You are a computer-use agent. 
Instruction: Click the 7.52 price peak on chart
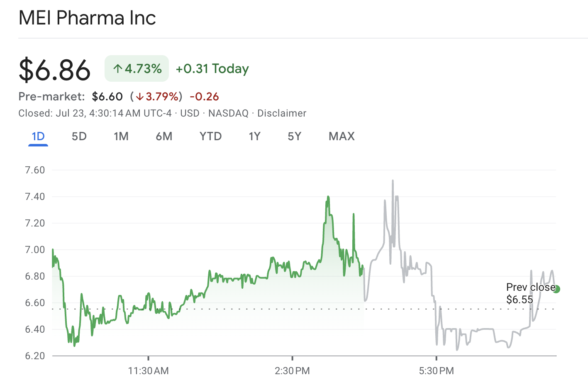pyautogui.click(x=393, y=181)
